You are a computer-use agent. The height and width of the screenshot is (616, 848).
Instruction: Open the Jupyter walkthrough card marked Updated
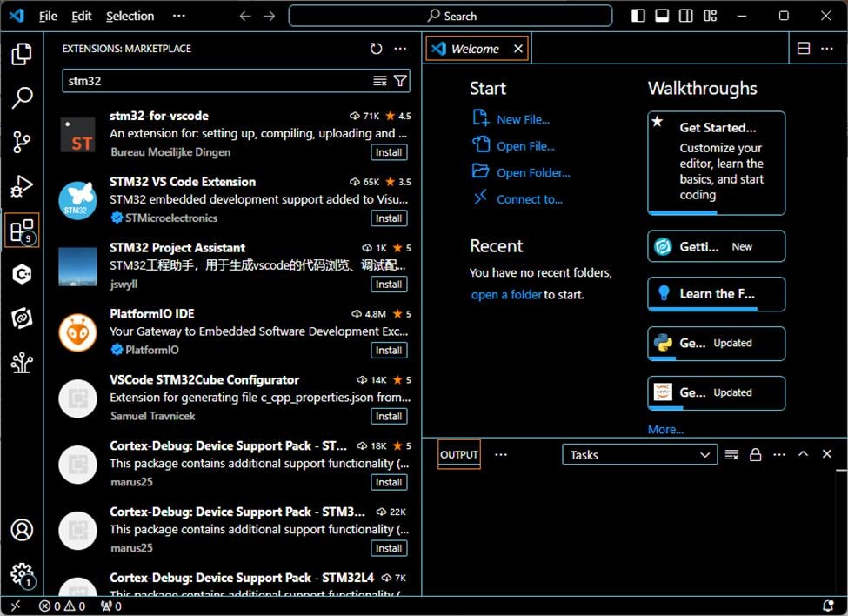(x=716, y=393)
